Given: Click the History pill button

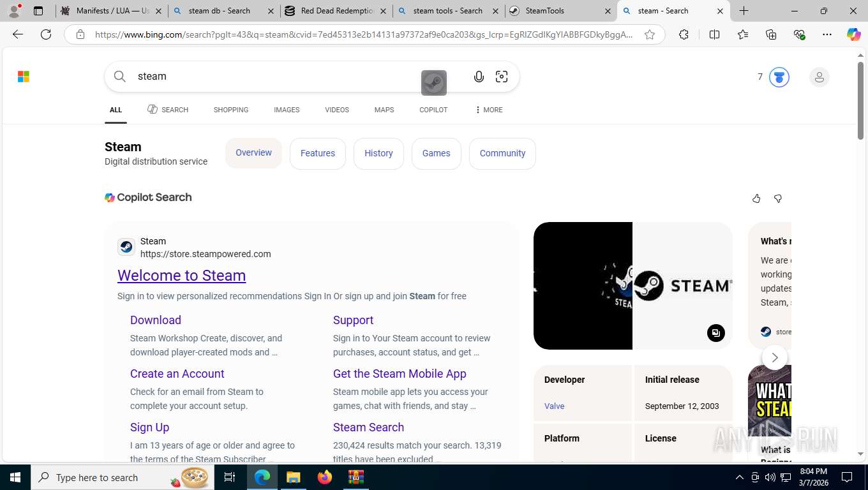Looking at the screenshot, I should coord(378,153).
